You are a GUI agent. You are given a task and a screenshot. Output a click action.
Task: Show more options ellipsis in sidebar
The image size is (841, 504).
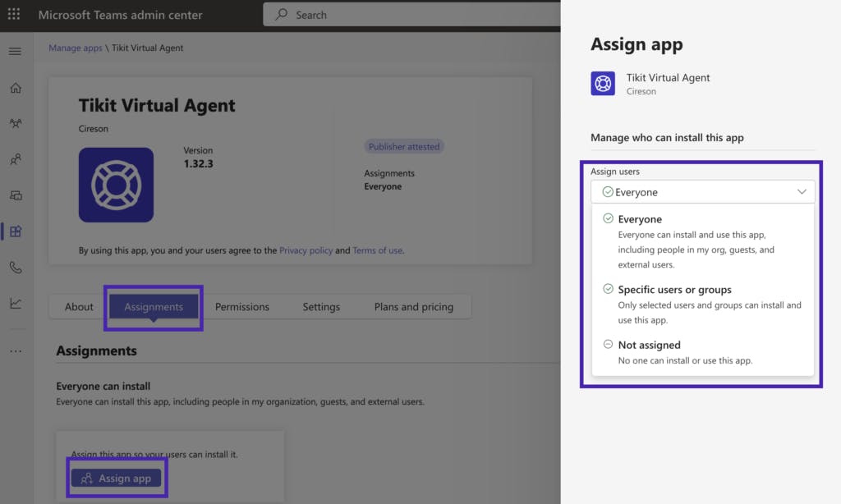click(16, 351)
